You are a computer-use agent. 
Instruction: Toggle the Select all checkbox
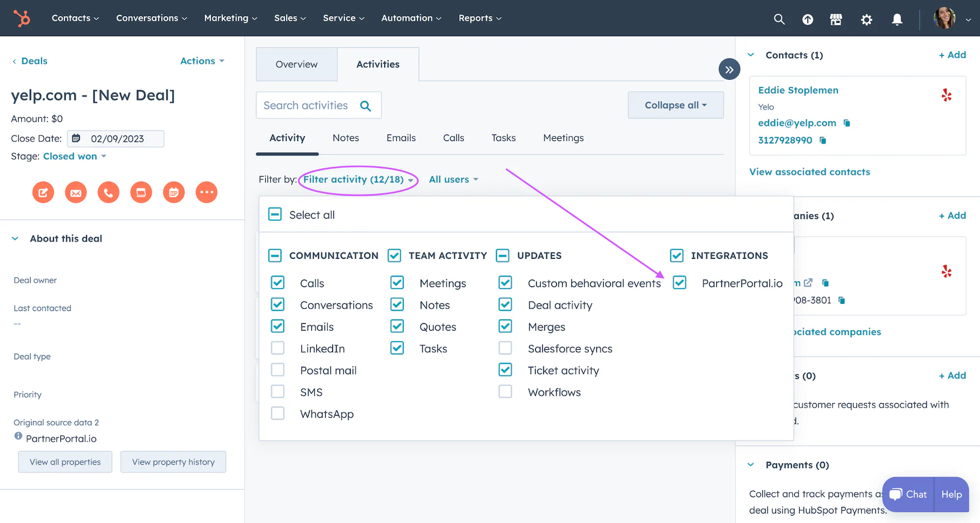coord(275,214)
